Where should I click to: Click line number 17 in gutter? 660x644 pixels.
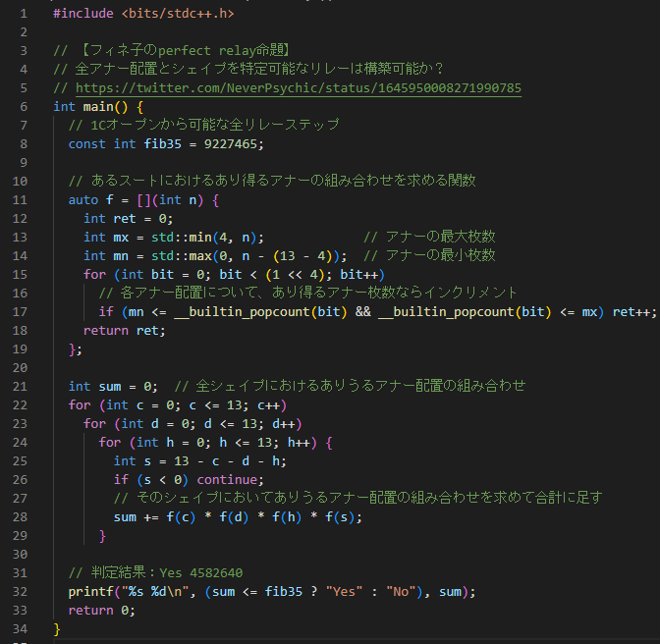[20, 312]
